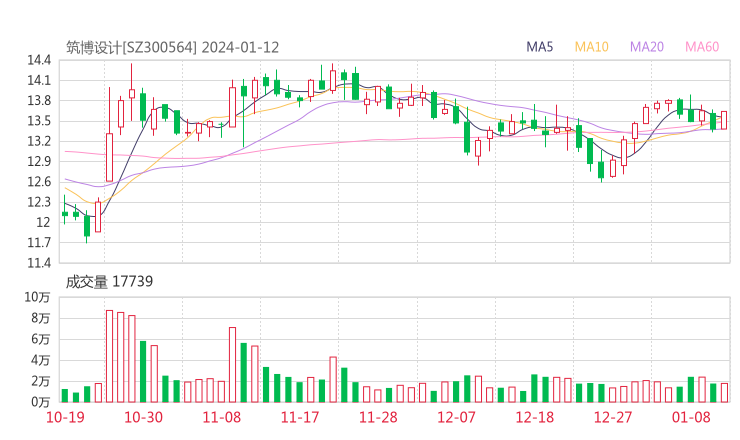The width and height of the screenshot is (740, 440).
Task: Click the 14.1 price axis label
Action: click(39, 81)
